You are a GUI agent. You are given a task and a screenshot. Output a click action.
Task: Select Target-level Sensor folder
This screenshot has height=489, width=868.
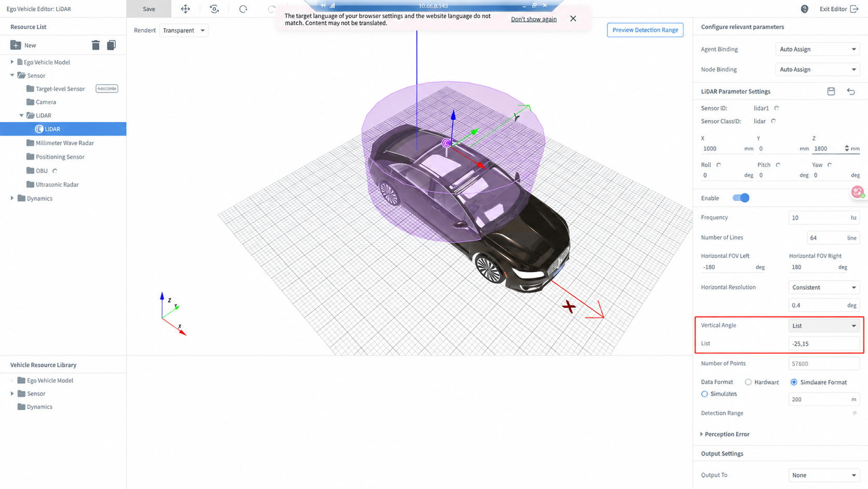coord(60,89)
